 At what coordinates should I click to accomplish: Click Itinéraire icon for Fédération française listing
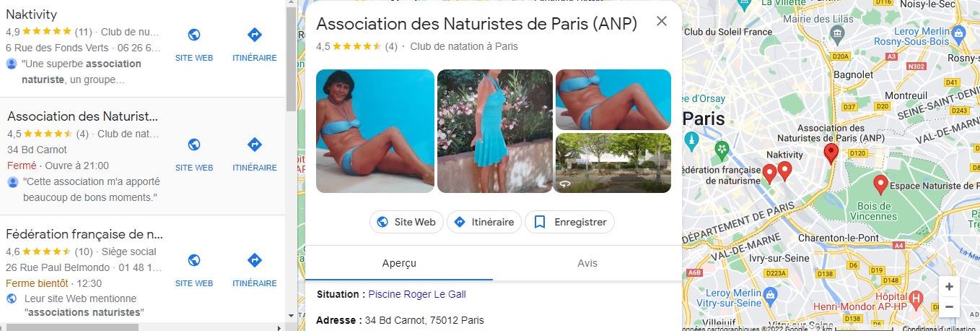pyautogui.click(x=255, y=260)
